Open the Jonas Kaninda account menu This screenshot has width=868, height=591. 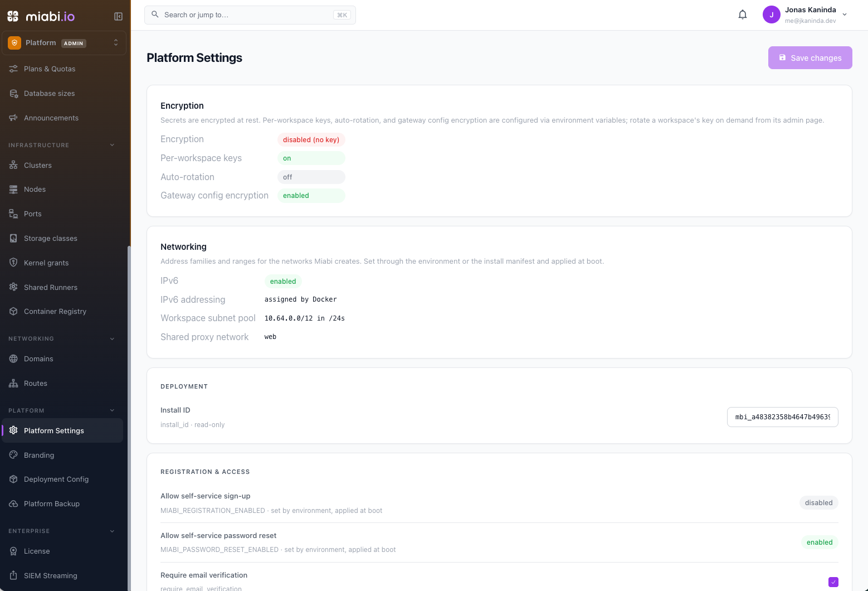(805, 15)
